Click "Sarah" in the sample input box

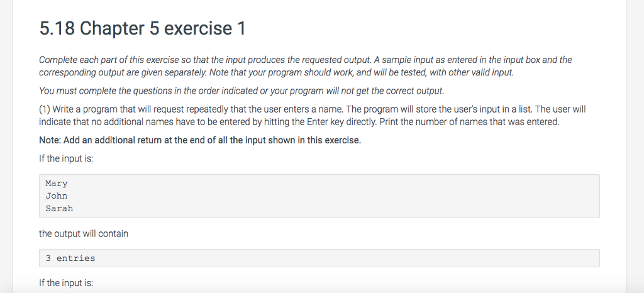pyautogui.click(x=59, y=209)
